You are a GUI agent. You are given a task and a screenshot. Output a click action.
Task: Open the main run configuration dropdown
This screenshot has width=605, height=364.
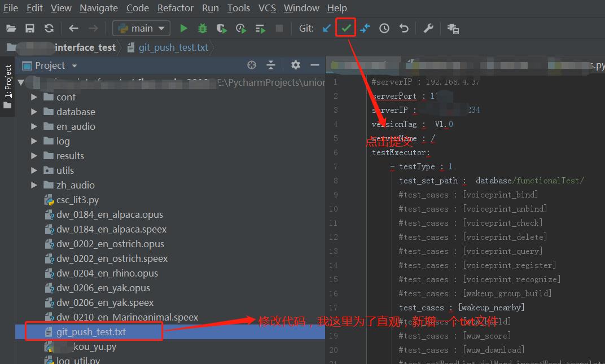[141, 28]
